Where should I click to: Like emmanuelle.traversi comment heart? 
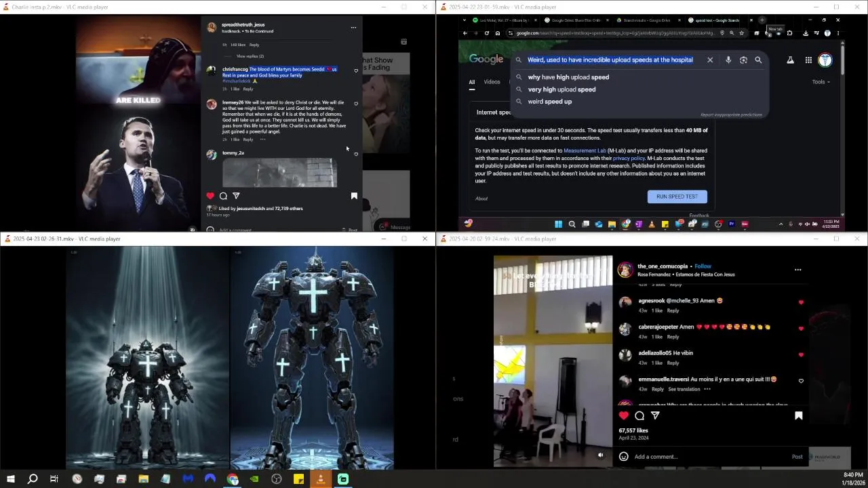coord(801,381)
